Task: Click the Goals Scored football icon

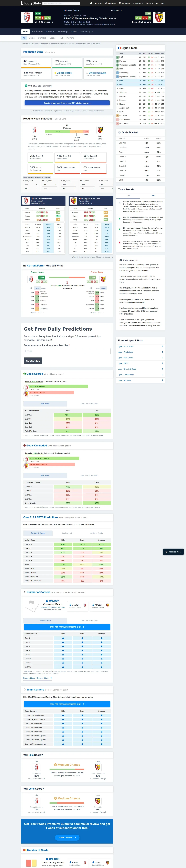Action: point(24,374)
